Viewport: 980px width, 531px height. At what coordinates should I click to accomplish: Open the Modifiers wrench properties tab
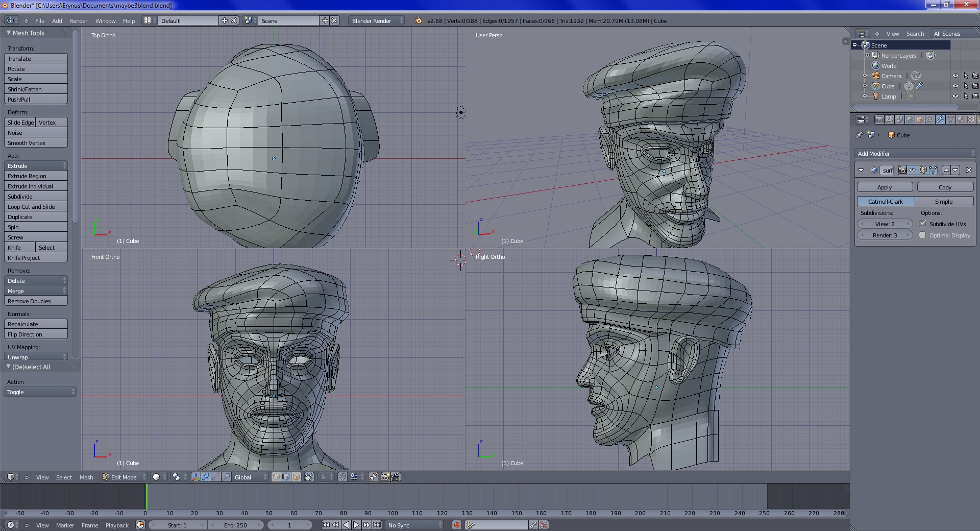point(940,119)
